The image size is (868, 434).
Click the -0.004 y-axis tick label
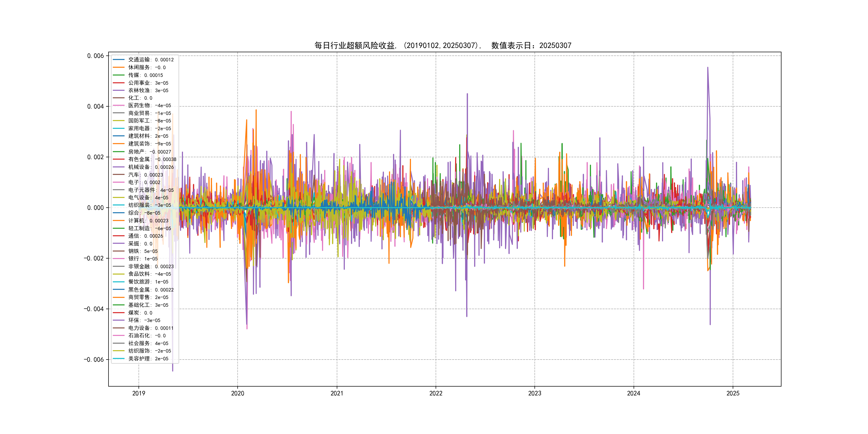click(x=94, y=309)
